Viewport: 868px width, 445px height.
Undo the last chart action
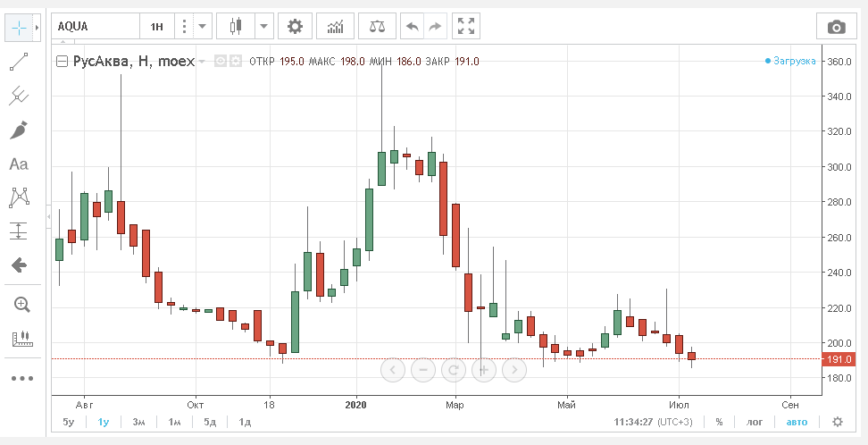(x=412, y=26)
